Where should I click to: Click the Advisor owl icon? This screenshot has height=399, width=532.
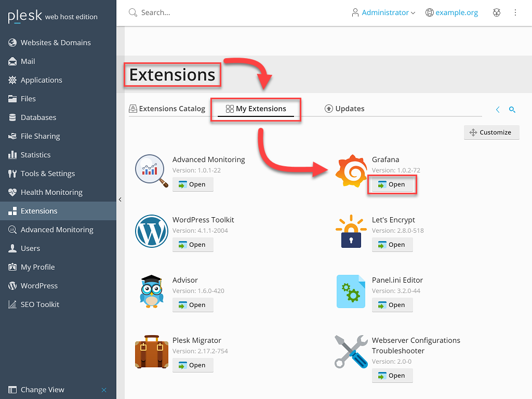[152, 291]
